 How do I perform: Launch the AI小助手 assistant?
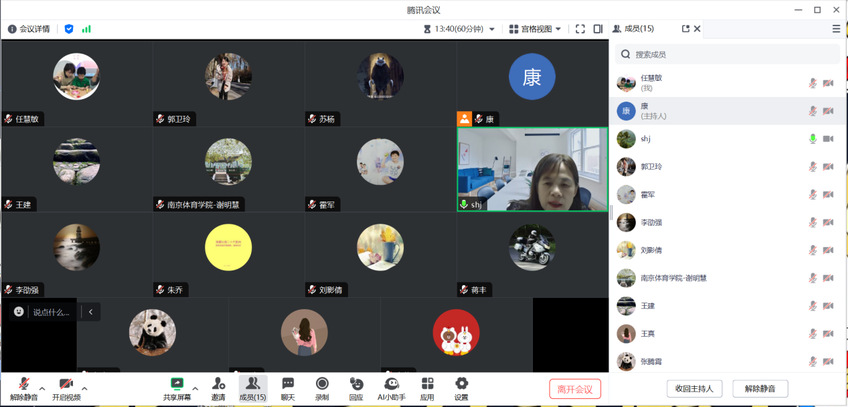(391, 388)
